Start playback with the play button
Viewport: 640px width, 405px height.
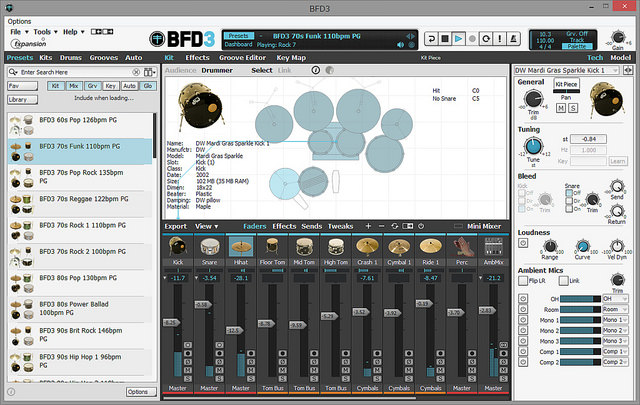(458, 39)
